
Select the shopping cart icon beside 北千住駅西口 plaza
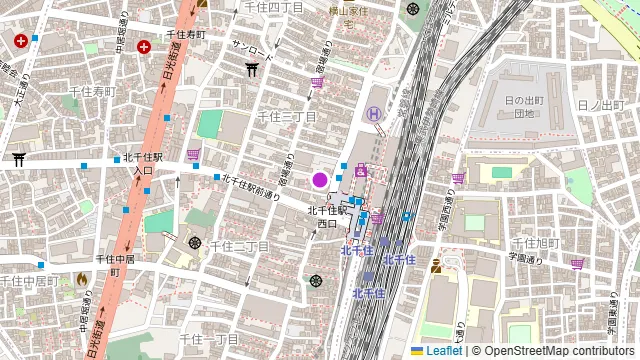click(378, 219)
